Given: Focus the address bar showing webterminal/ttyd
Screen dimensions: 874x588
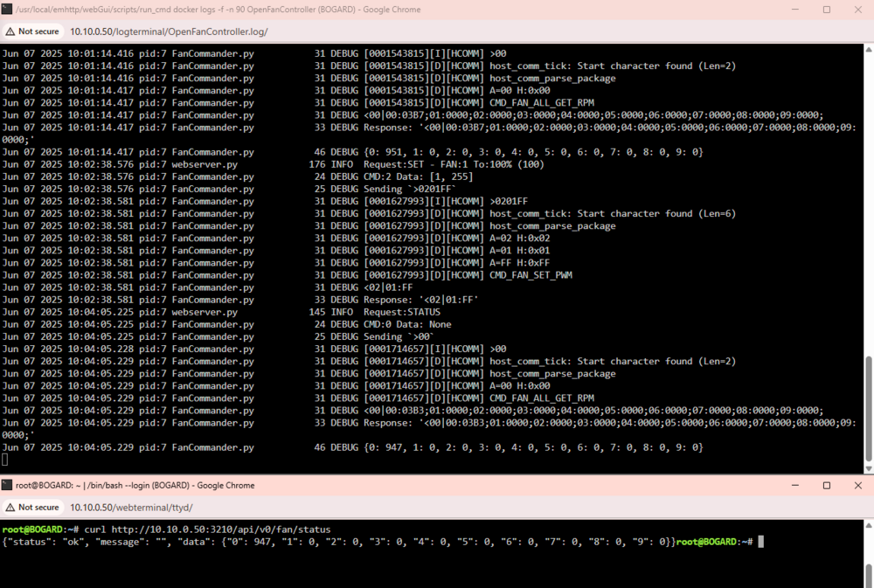Looking at the screenshot, I should point(131,508).
